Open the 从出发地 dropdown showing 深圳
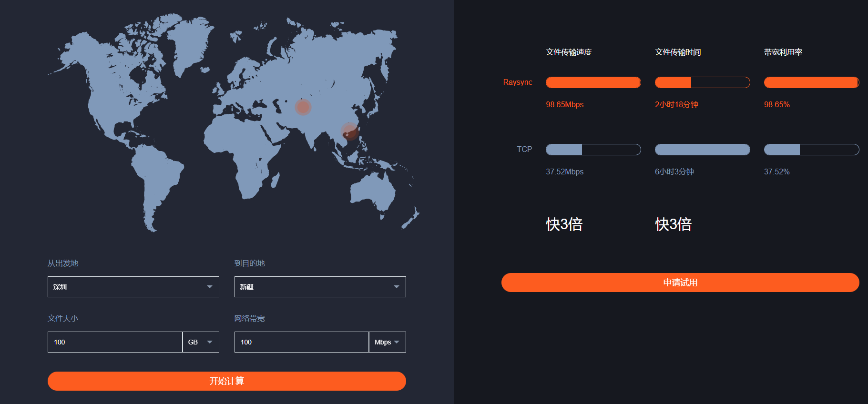868x404 pixels. tap(133, 287)
